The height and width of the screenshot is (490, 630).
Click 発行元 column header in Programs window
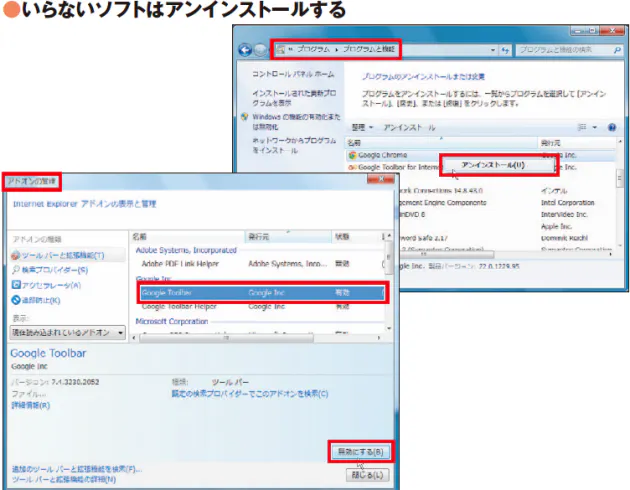(x=576, y=143)
